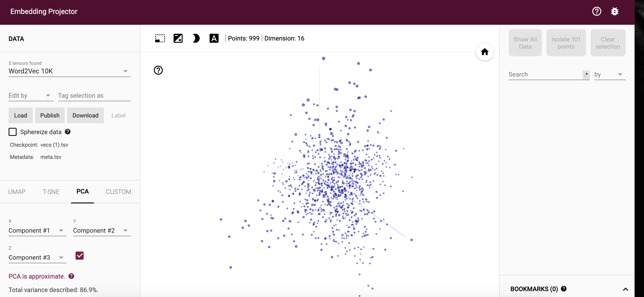Reset view with the home icon

coord(485,52)
